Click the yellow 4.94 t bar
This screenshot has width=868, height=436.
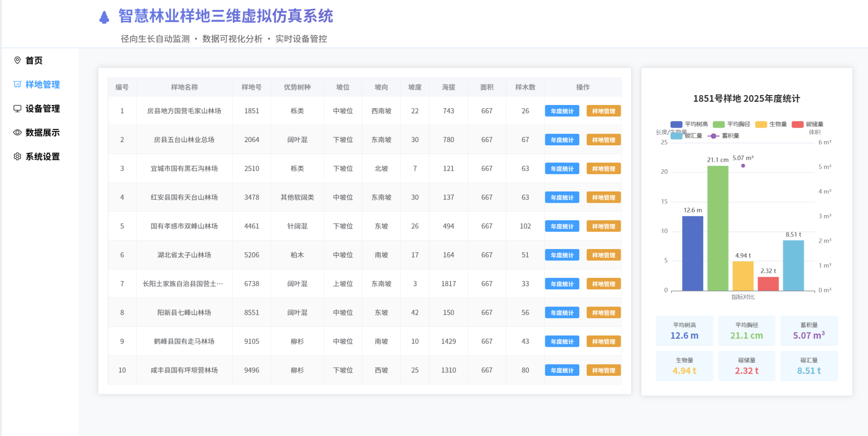pos(743,276)
